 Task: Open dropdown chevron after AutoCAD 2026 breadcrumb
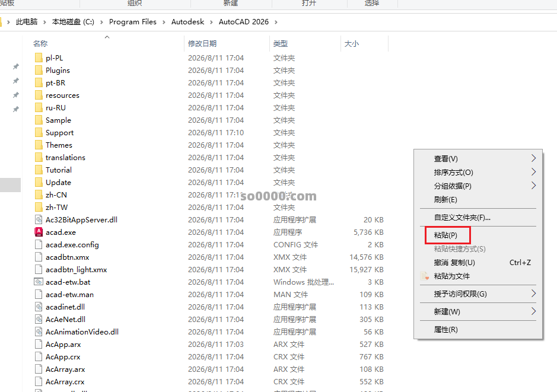pyautogui.click(x=276, y=22)
